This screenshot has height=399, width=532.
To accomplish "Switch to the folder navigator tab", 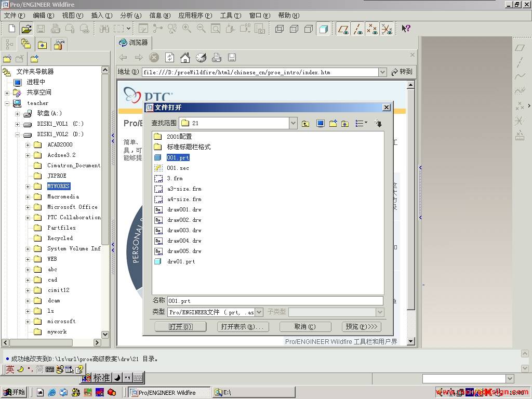I will [x=26, y=44].
